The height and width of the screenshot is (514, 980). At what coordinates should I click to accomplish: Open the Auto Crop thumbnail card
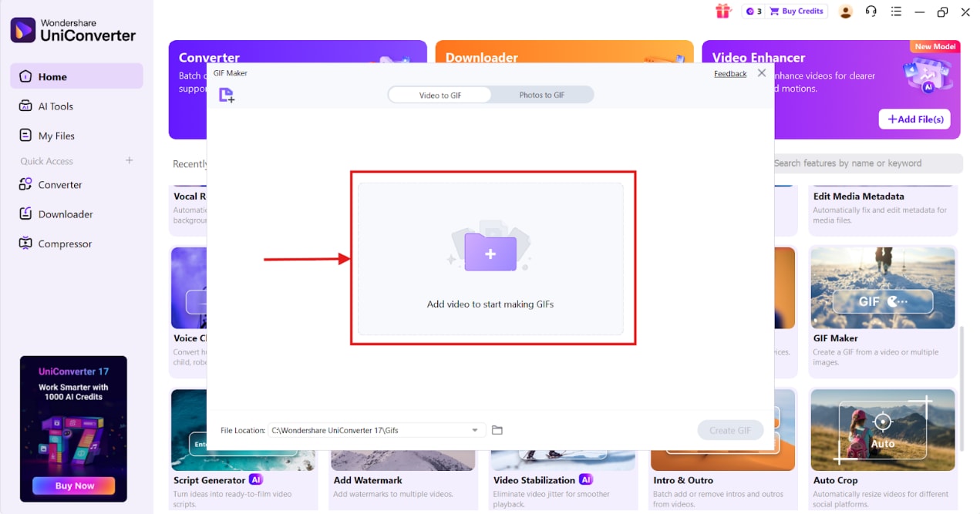coord(882,429)
